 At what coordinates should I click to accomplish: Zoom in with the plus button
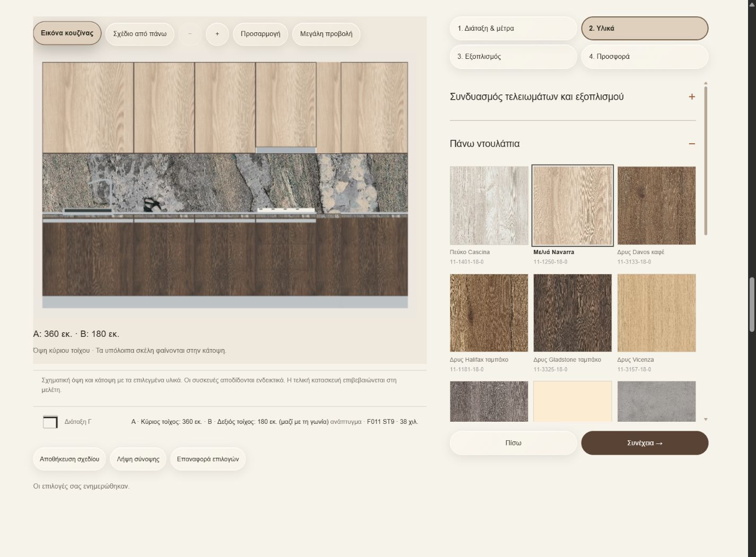[x=217, y=34]
